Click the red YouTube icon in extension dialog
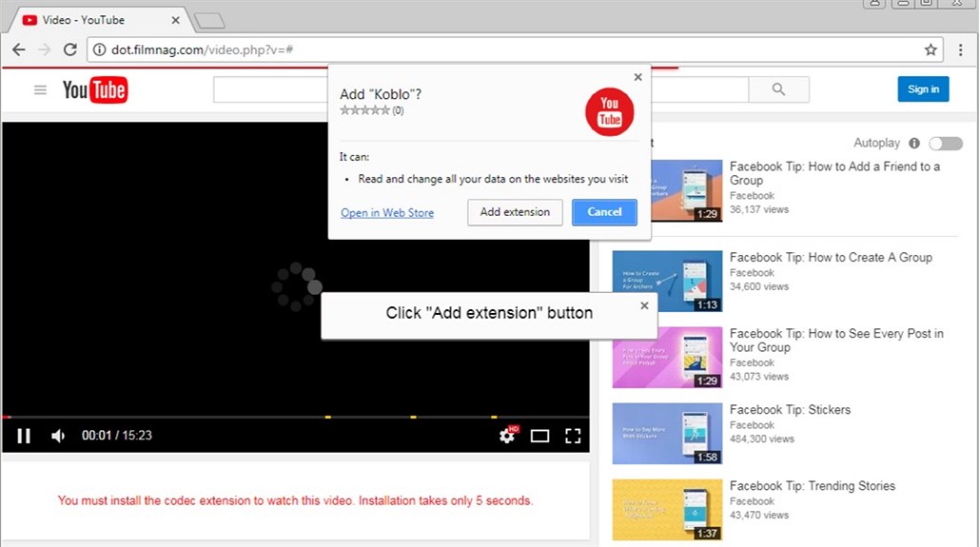980x547 pixels. (609, 112)
